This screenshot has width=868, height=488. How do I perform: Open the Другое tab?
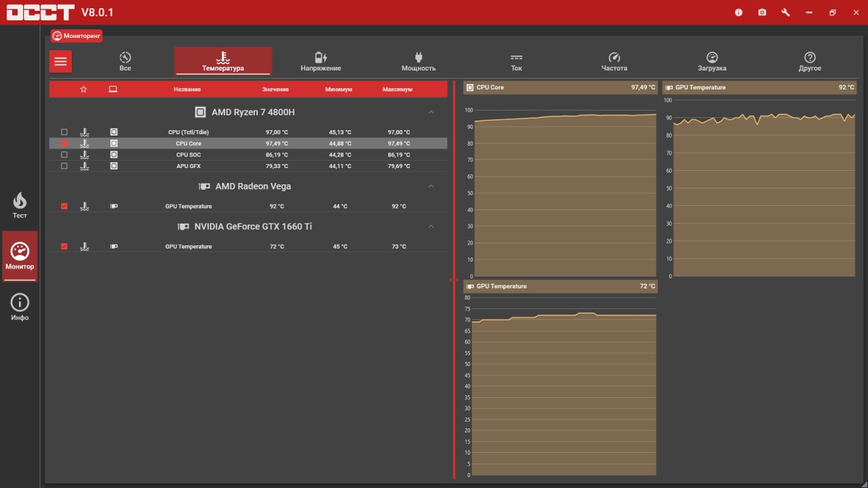tap(810, 61)
